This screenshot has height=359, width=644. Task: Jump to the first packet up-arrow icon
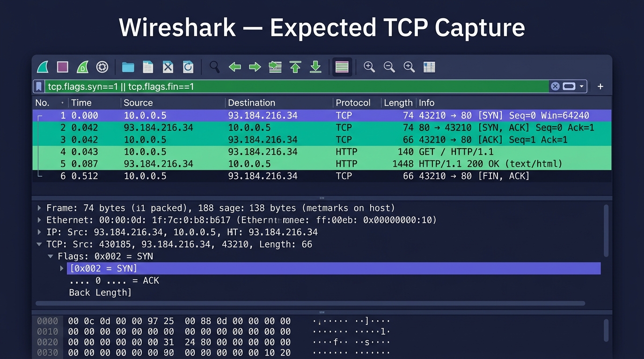pos(295,67)
